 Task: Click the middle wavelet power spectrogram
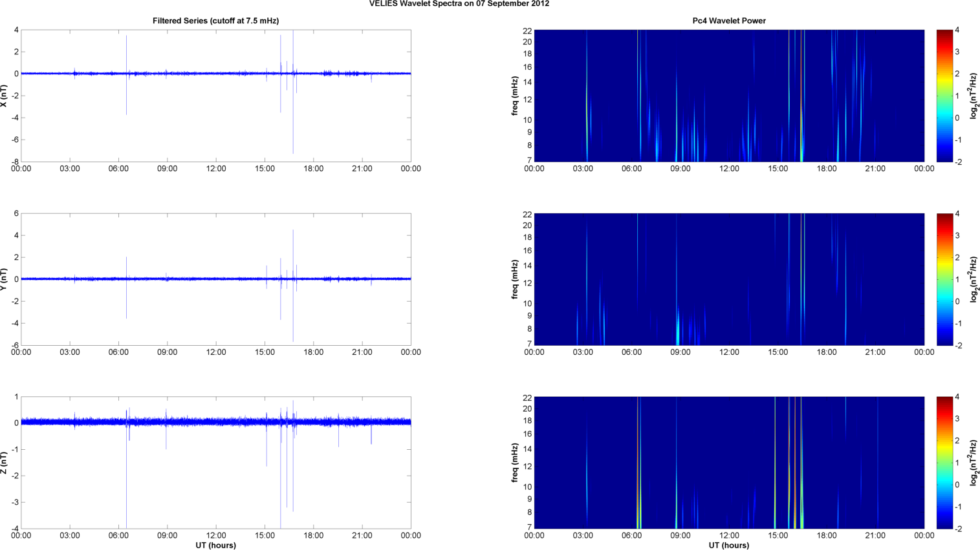[728, 279]
